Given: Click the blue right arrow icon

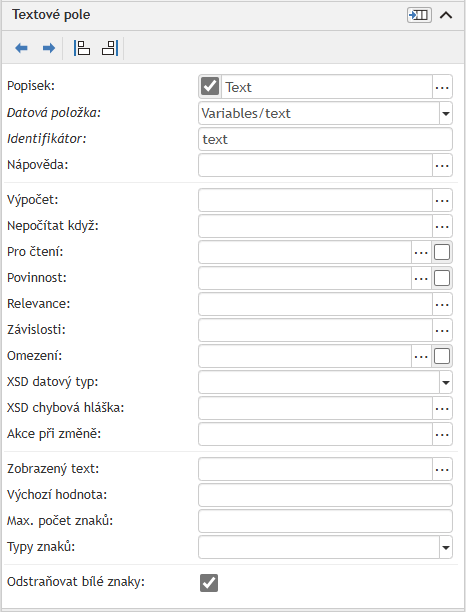Looking at the screenshot, I should click(48, 48).
